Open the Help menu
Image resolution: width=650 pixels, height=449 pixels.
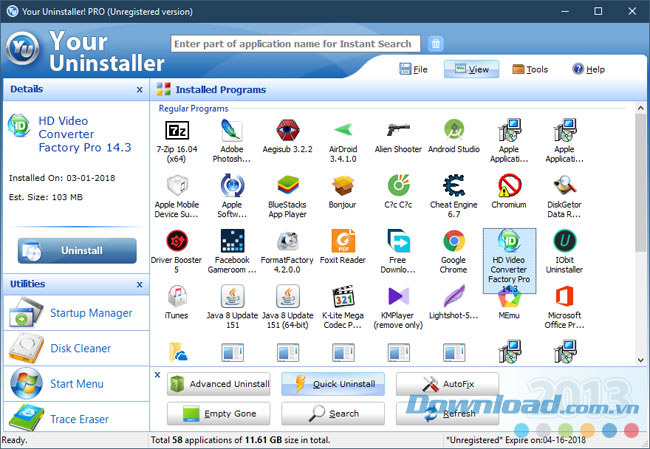(x=588, y=69)
